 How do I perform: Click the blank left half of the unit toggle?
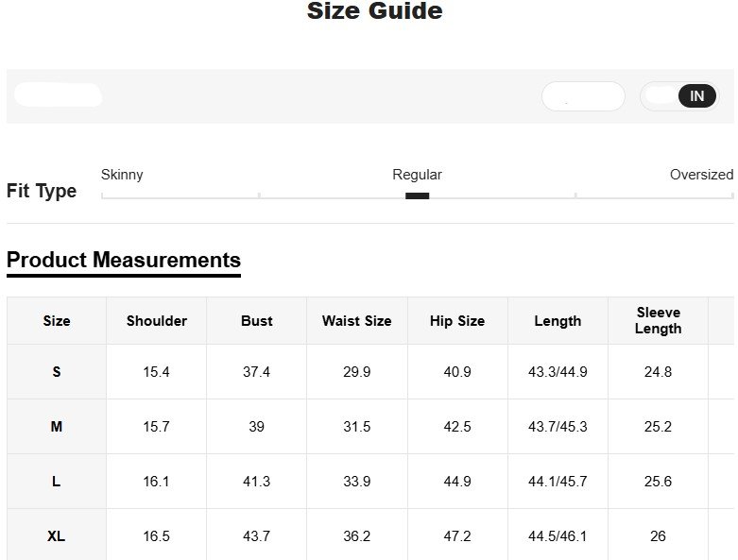point(660,96)
